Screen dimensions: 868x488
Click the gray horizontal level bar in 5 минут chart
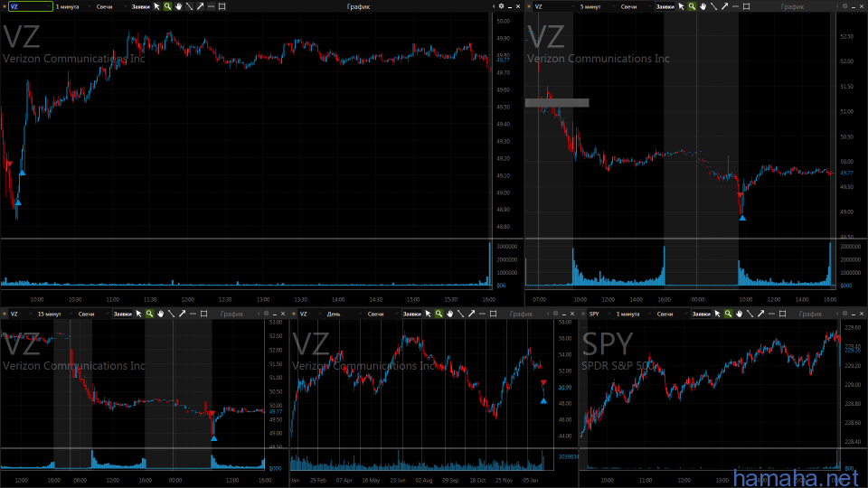(557, 103)
